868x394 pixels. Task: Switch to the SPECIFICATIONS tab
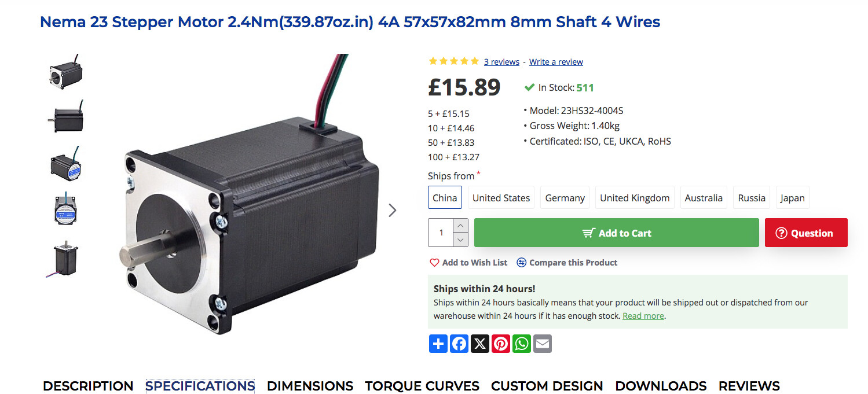(200, 386)
